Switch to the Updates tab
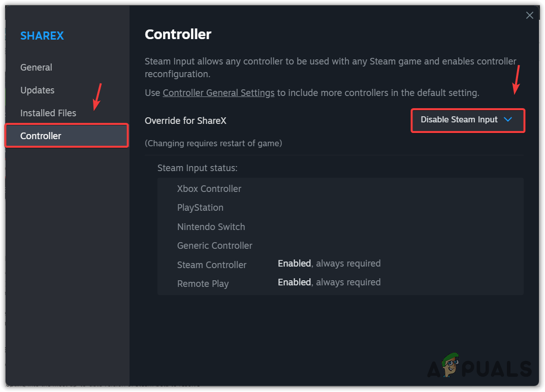 [x=37, y=90]
